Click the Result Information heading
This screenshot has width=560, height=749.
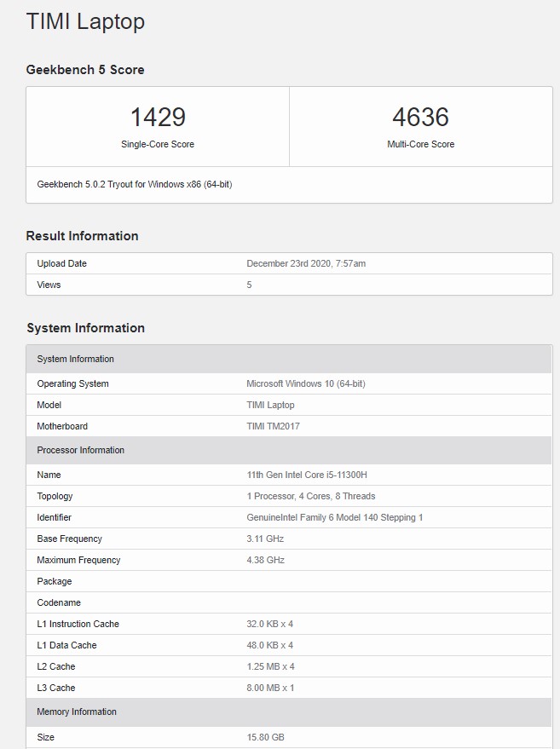(x=82, y=236)
